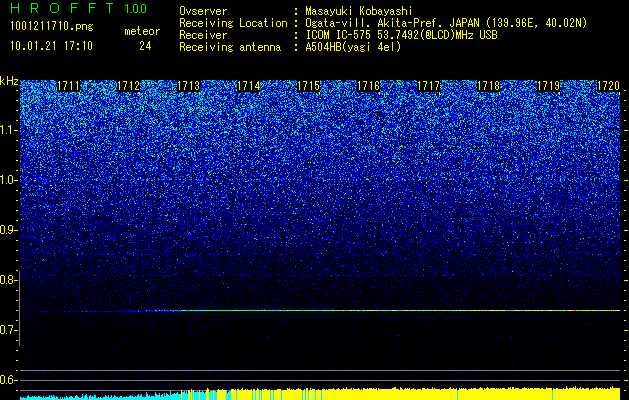The image size is (629, 400).
Task: Click the 1717 time marker
Action: [x=429, y=86]
